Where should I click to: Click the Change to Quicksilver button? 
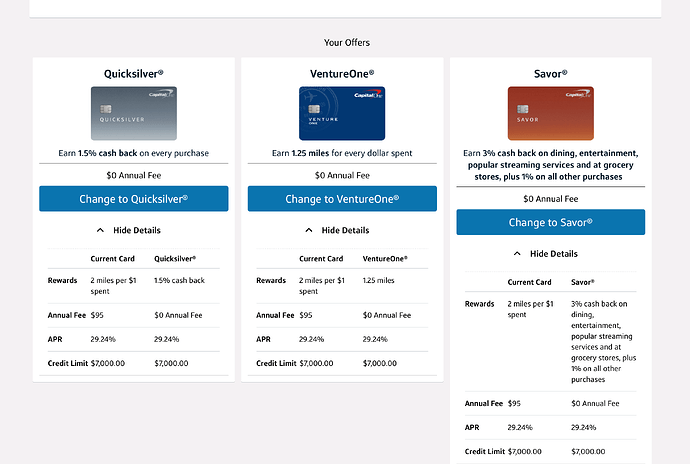[134, 199]
